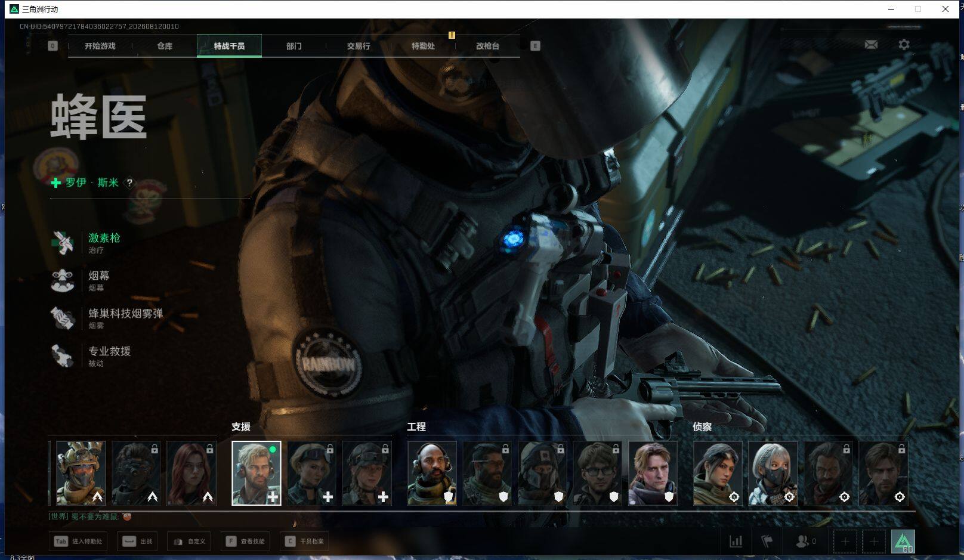Viewport: 964px width, 560px height.
Task: Open the 干员档案 operator profile button
Action: click(x=305, y=542)
